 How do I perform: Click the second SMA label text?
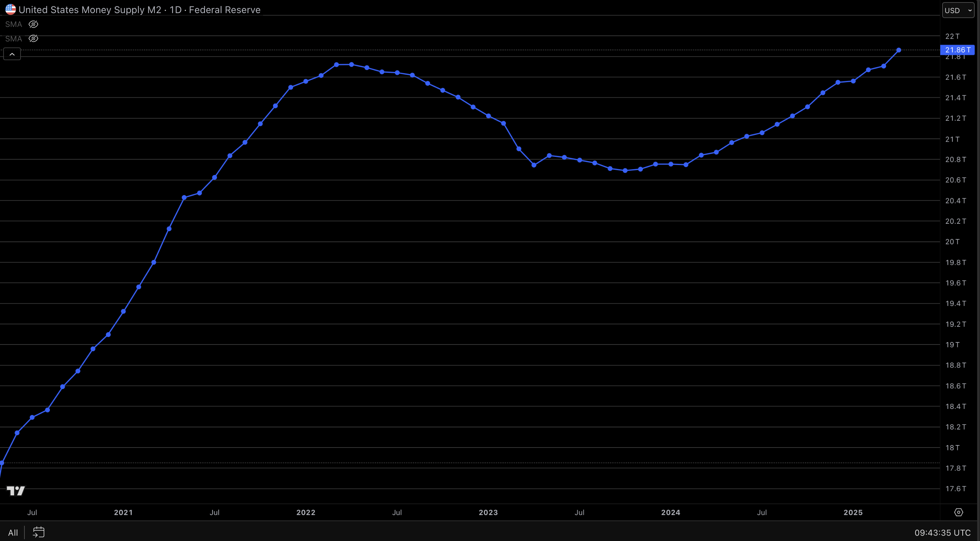13,39
